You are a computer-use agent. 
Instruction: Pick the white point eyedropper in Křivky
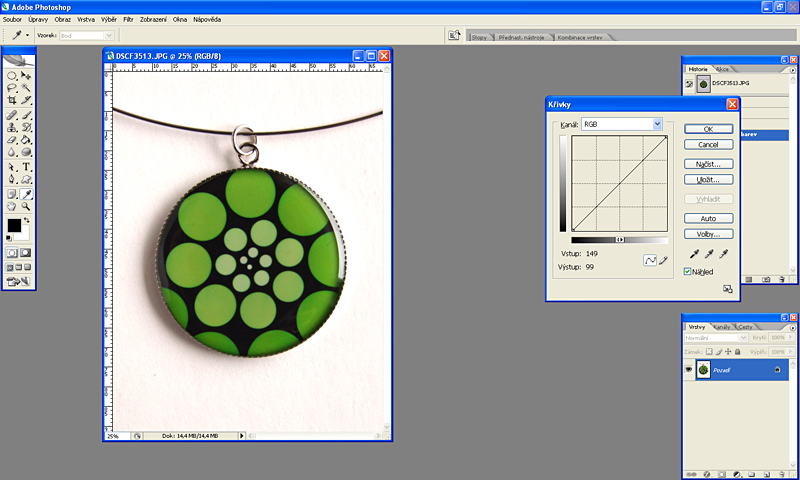coord(723,255)
